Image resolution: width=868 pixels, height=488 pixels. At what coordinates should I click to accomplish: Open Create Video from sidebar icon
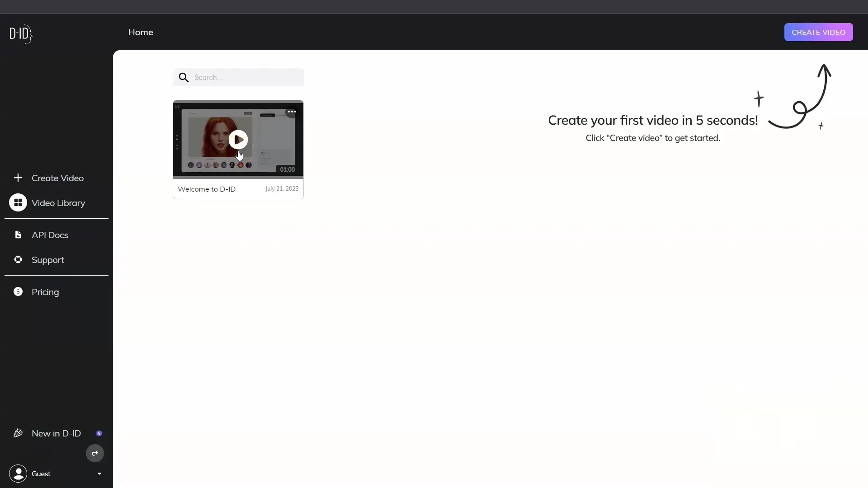point(17,177)
